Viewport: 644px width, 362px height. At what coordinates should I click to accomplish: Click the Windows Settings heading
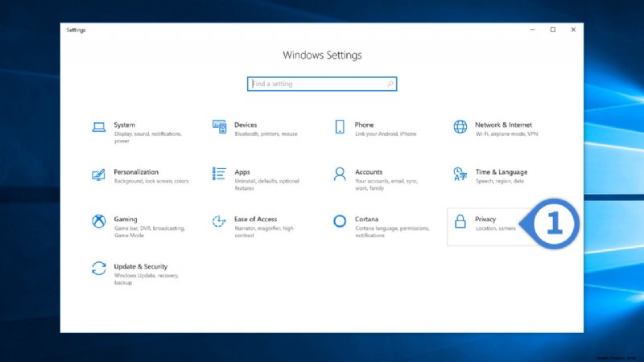322,55
